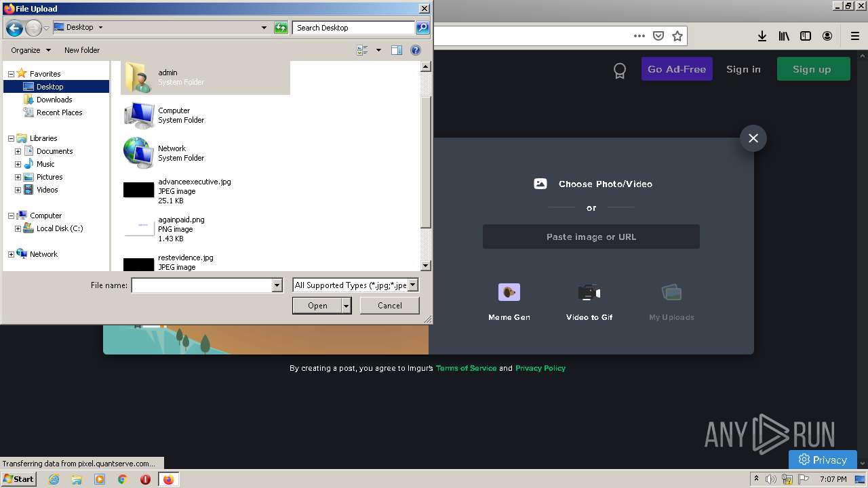The width and height of the screenshot is (868, 488).
Task: Click Choose Photo/Video
Action: [x=593, y=184]
